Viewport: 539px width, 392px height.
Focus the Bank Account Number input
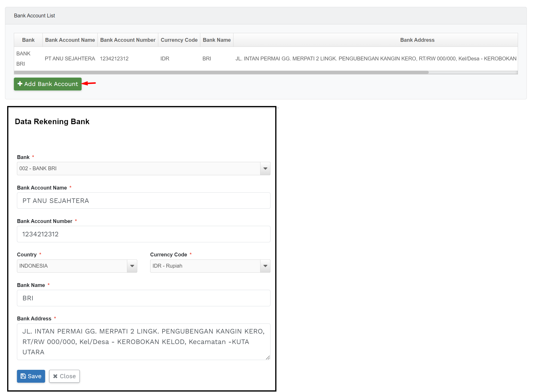143,234
